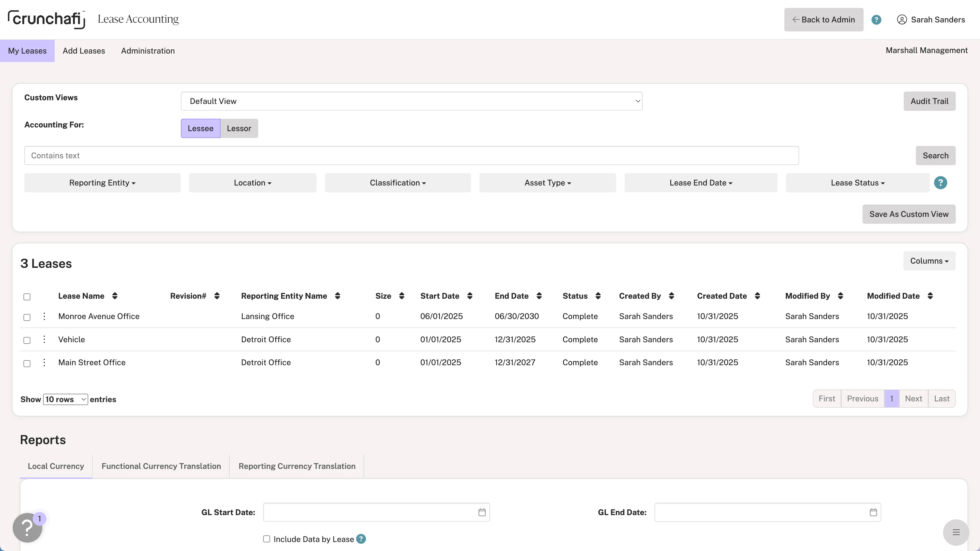Switch to Functional Currency Translation tab
The width and height of the screenshot is (980, 551).
pyautogui.click(x=161, y=466)
